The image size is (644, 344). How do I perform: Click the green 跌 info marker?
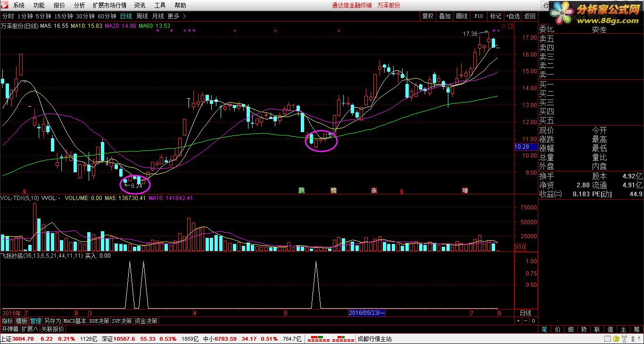301,191
